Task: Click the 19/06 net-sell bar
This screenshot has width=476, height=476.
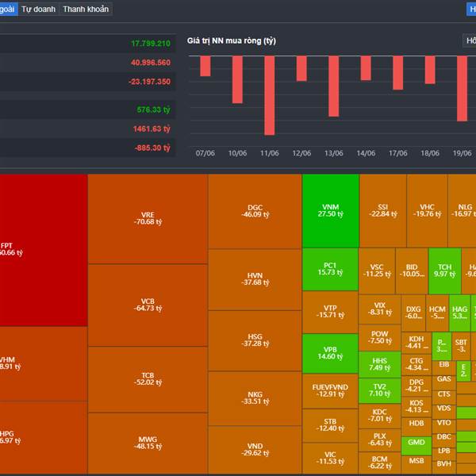Action: tap(462, 89)
